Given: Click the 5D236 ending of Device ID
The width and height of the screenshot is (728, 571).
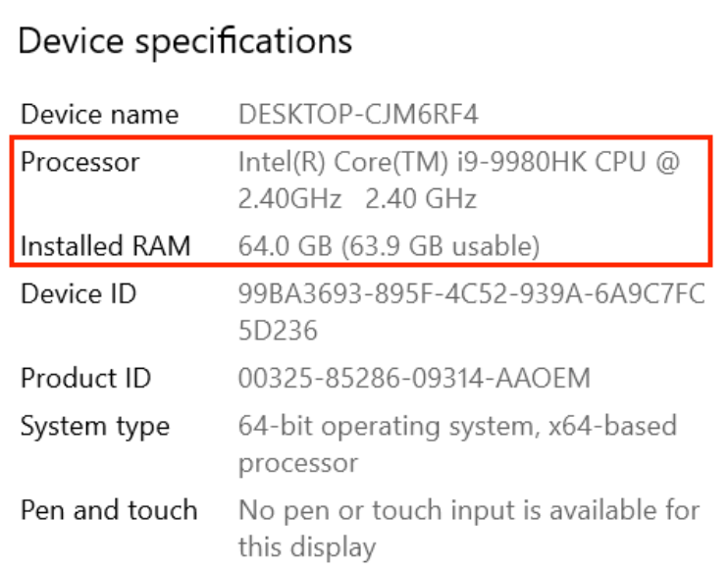Looking at the screenshot, I should tap(278, 331).
